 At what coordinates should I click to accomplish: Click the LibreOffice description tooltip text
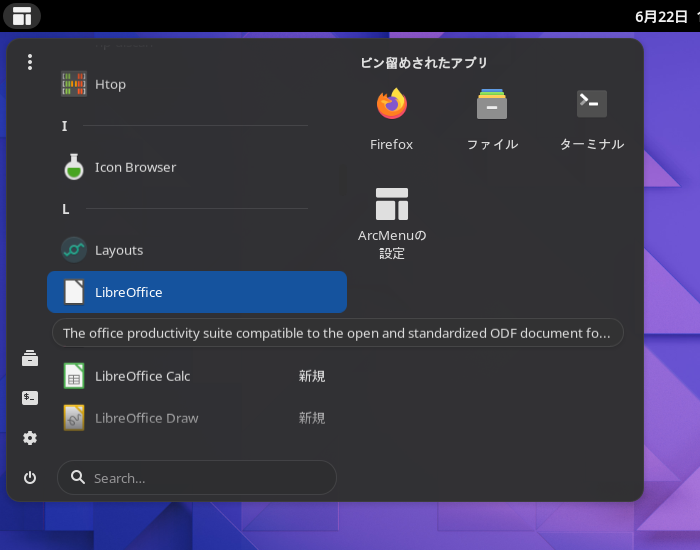tap(337, 333)
